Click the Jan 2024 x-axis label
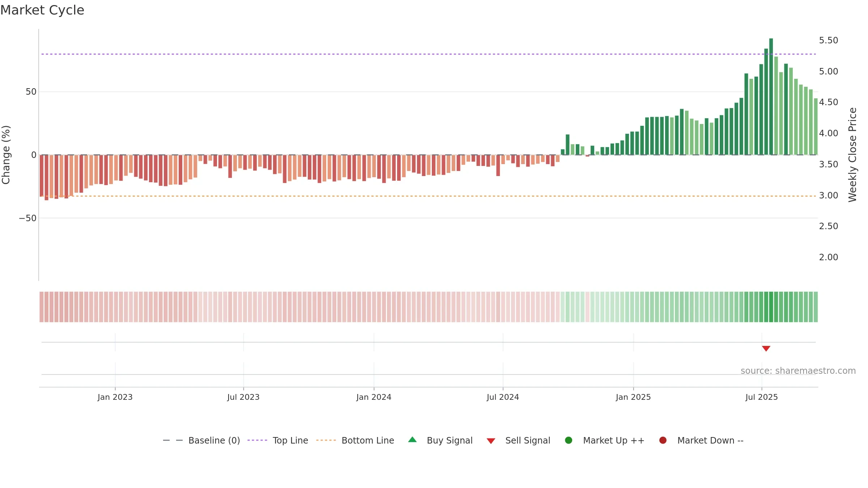Image resolution: width=868 pixels, height=488 pixels. [374, 397]
